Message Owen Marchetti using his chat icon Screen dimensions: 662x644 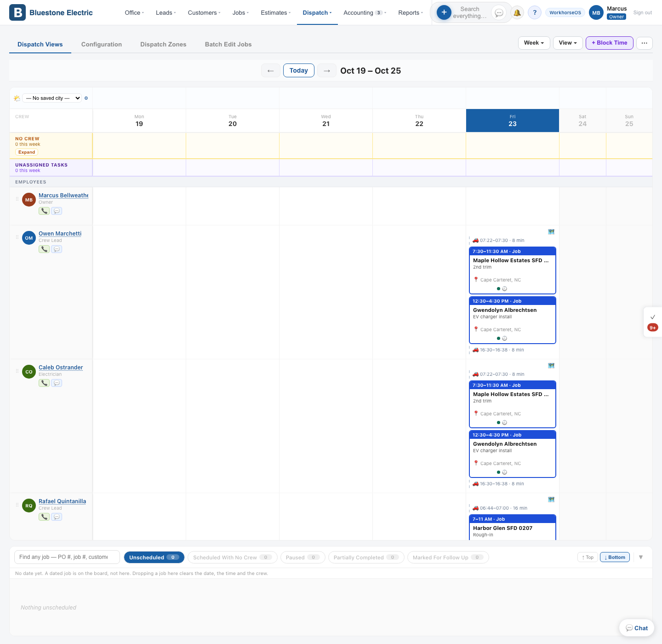pos(57,249)
